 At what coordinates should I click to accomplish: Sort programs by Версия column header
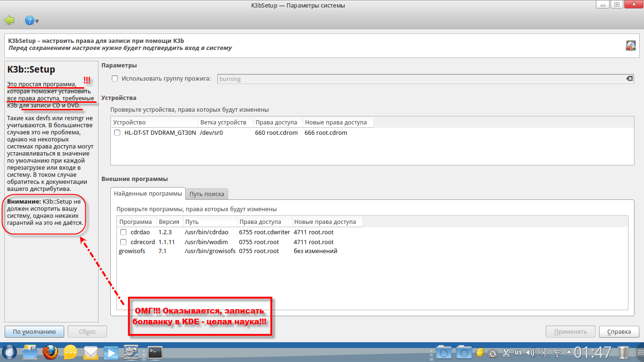170,222
